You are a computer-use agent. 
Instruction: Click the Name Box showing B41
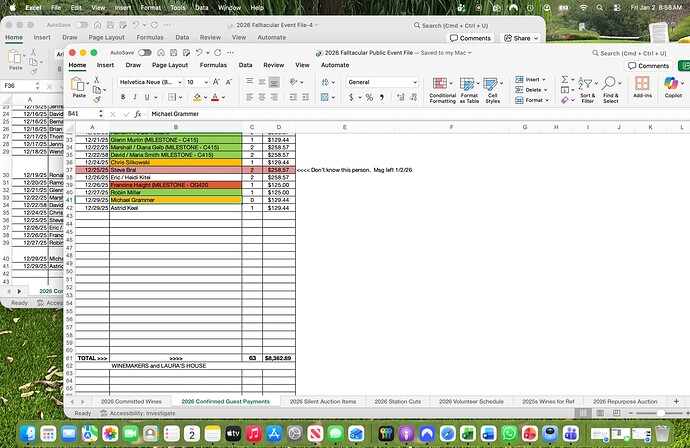(x=82, y=114)
